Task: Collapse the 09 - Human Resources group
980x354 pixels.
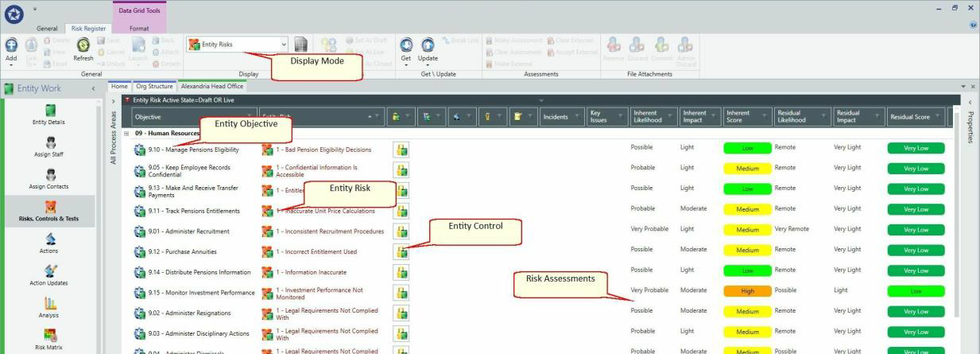Action: pos(127,134)
